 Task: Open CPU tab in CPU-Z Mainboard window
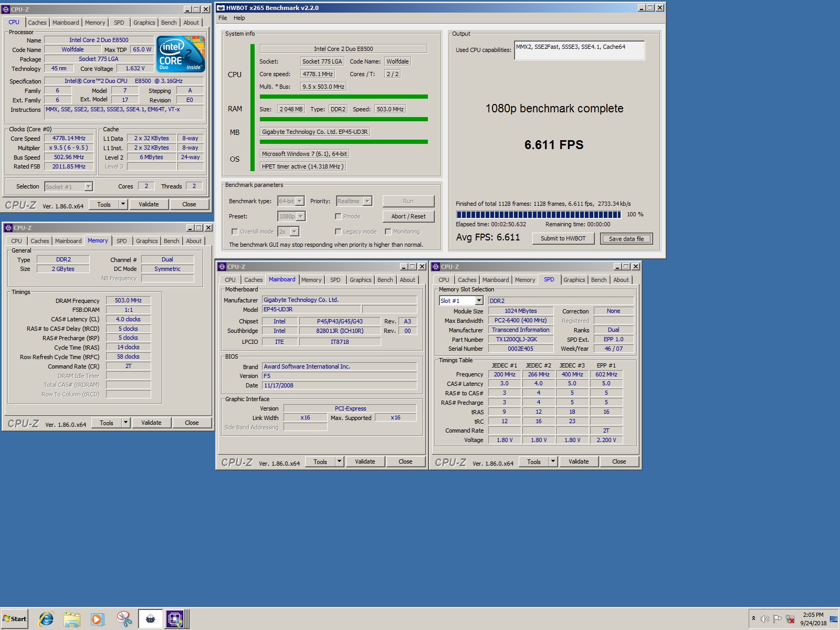(x=230, y=280)
